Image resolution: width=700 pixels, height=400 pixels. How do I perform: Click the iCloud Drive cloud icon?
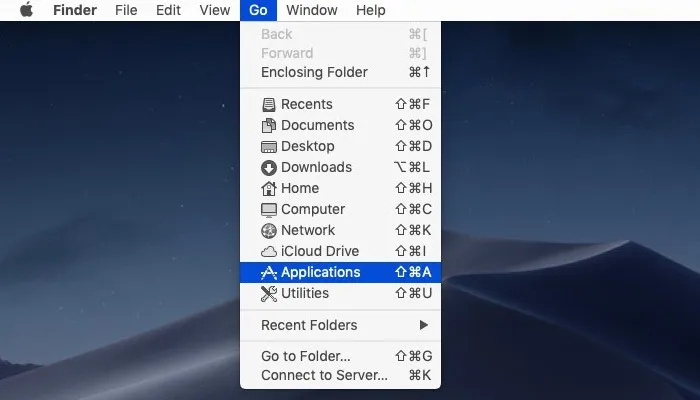pos(269,252)
